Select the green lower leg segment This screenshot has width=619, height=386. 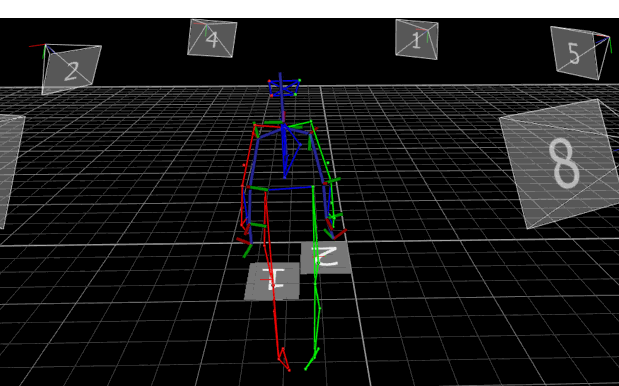click(316, 316)
